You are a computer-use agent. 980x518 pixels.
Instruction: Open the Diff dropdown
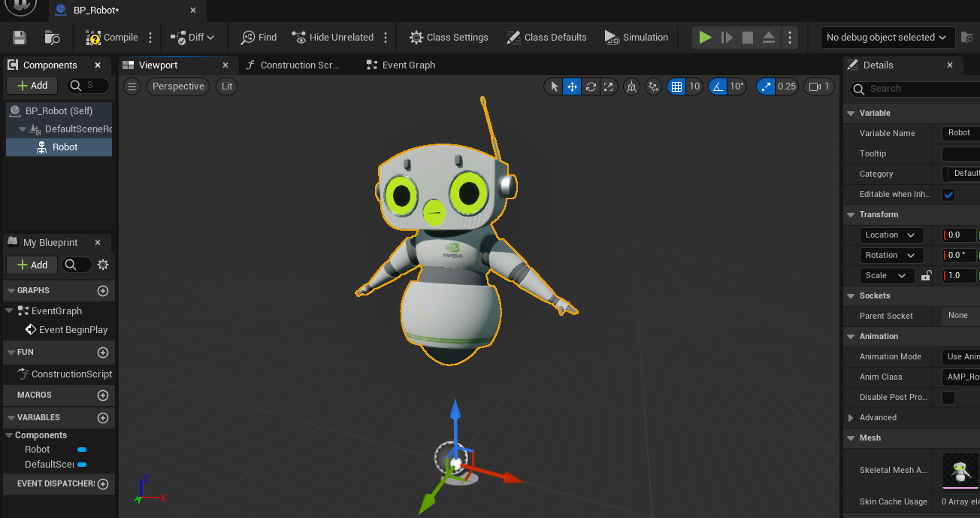click(x=192, y=38)
